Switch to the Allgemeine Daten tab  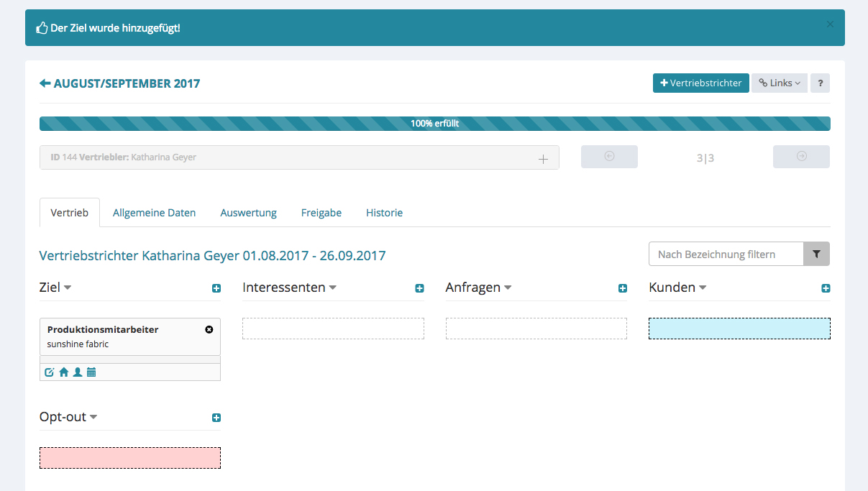point(154,213)
